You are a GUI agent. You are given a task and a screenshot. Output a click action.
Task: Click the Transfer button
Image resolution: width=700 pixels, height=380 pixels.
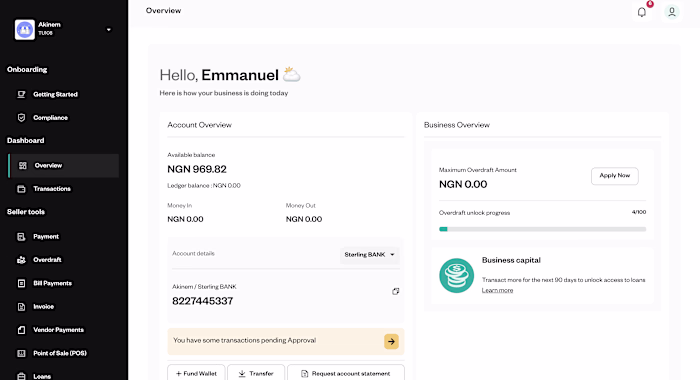tap(256, 373)
